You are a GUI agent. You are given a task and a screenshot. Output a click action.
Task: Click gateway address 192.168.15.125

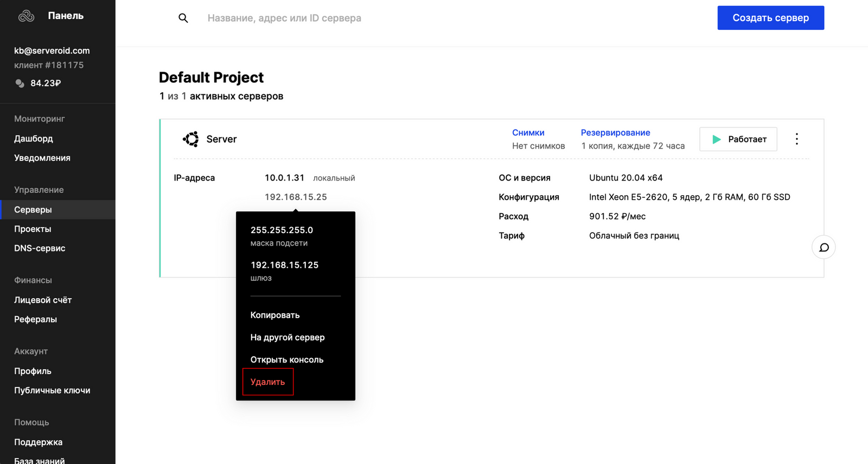point(284,265)
